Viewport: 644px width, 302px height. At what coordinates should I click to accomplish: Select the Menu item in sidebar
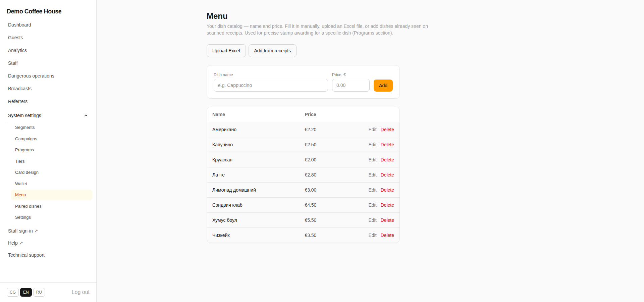click(52, 195)
